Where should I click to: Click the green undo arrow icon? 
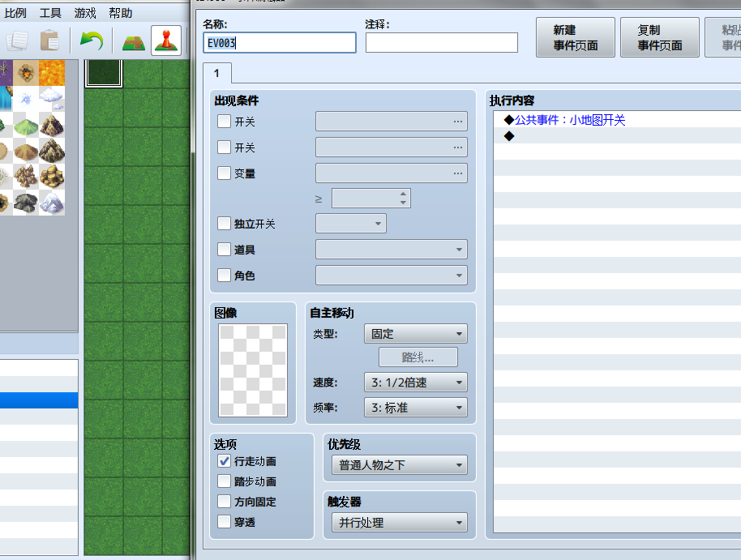click(92, 41)
